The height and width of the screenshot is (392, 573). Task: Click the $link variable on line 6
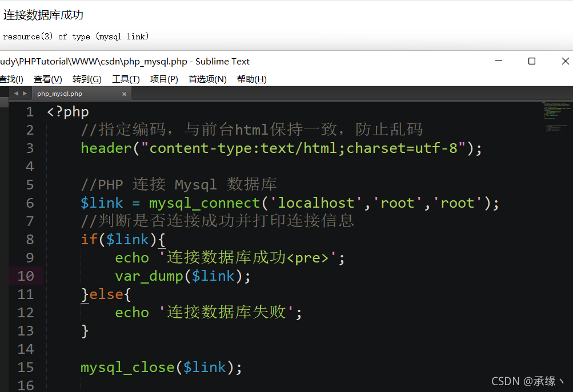(x=102, y=203)
